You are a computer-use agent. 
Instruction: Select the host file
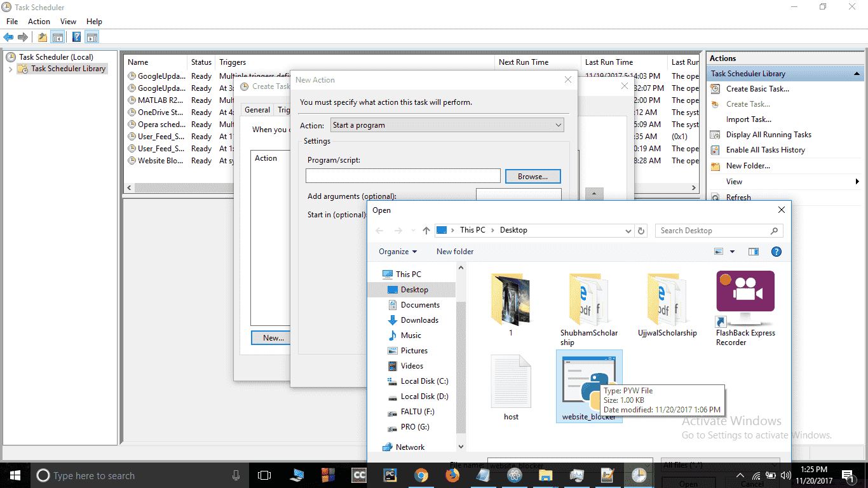511,388
